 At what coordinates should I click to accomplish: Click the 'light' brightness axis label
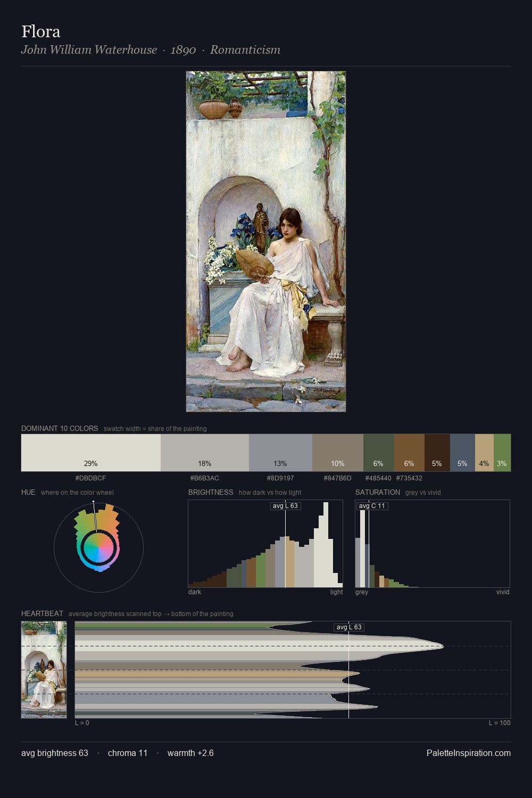(336, 592)
